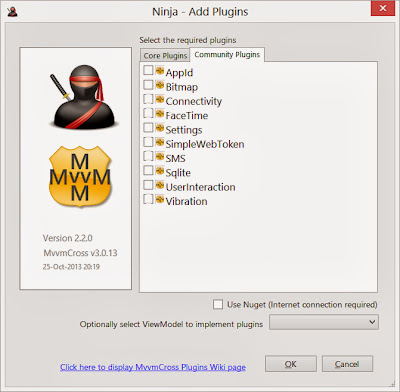Click the large ninja logo image
Screen dimensions: 400x392
[83, 97]
